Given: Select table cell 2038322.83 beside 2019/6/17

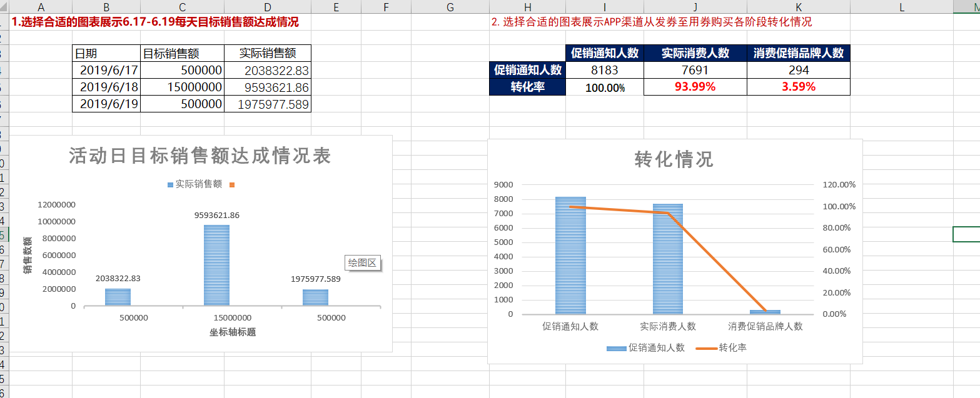Looking at the screenshot, I should [x=268, y=70].
